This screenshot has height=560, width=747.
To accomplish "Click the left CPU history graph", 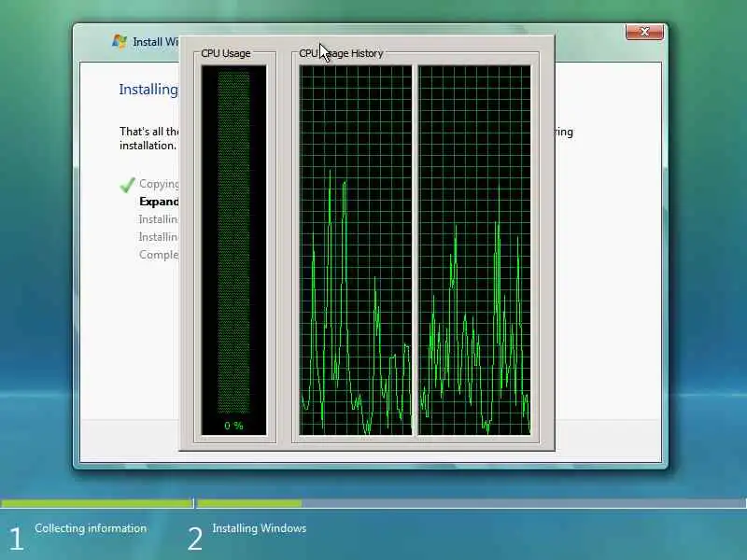I will click(356, 250).
